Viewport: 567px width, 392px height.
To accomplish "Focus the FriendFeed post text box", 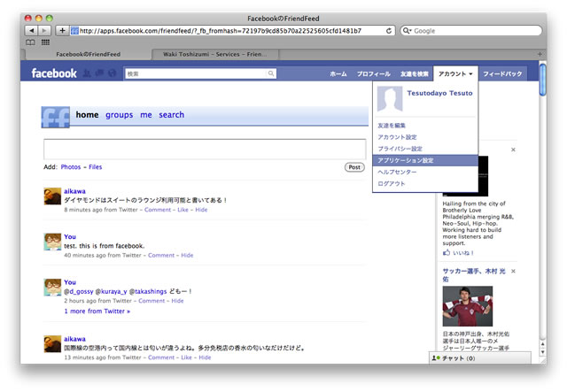I will 205,149.
